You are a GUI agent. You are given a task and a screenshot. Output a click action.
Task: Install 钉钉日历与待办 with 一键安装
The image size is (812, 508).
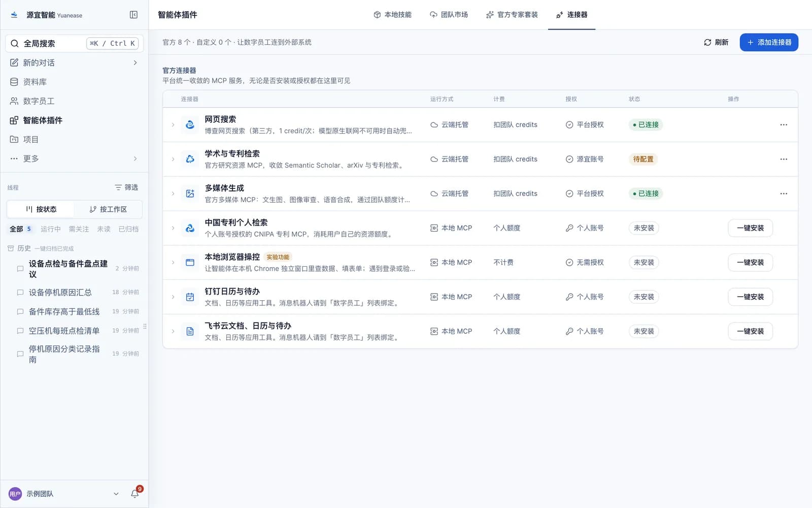(750, 297)
